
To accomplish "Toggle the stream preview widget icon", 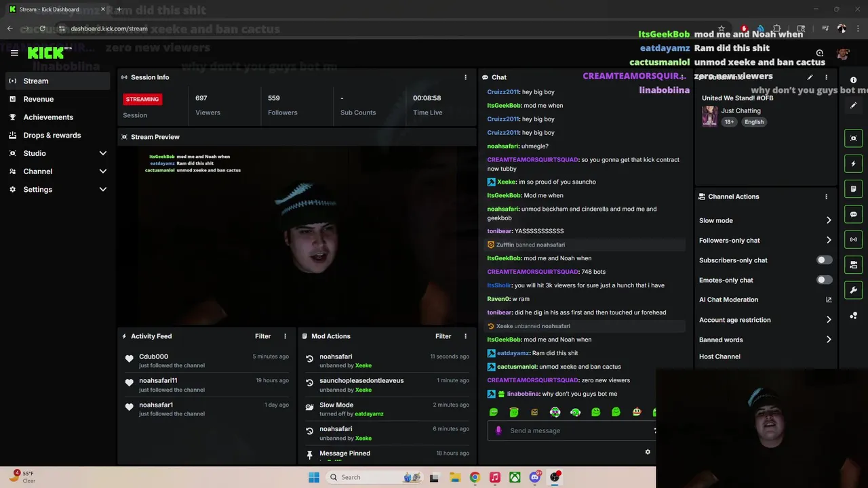I will point(853,138).
